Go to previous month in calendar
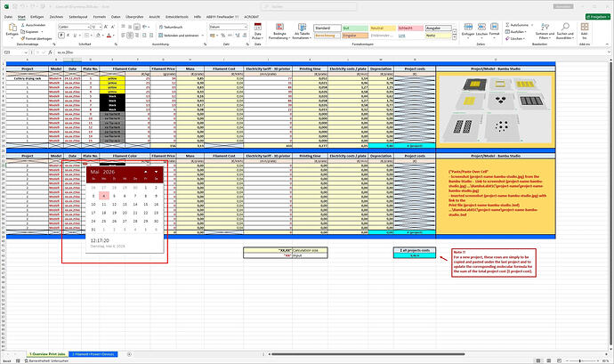The width and height of the screenshot is (614, 364). coord(146,172)
